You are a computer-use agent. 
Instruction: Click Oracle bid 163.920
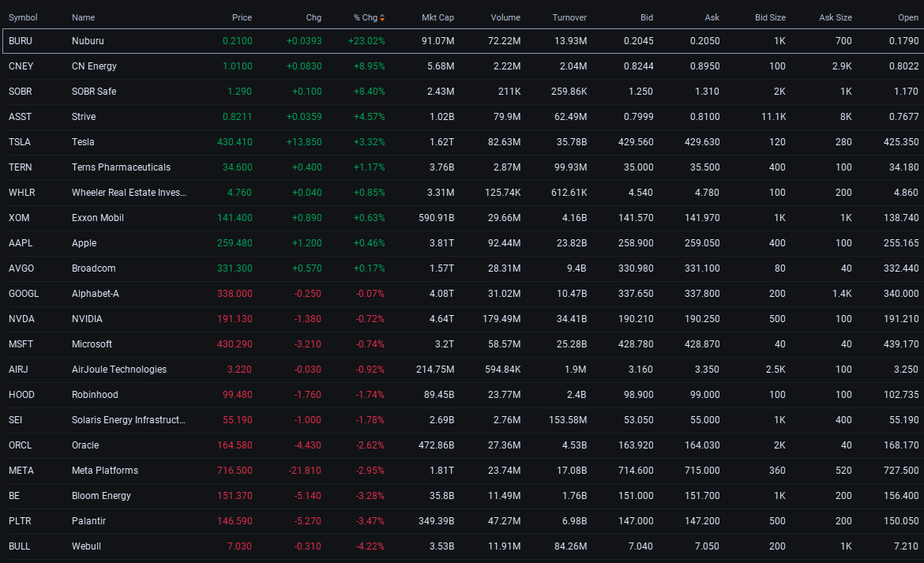pyautogui.click(x=636, y=446)
